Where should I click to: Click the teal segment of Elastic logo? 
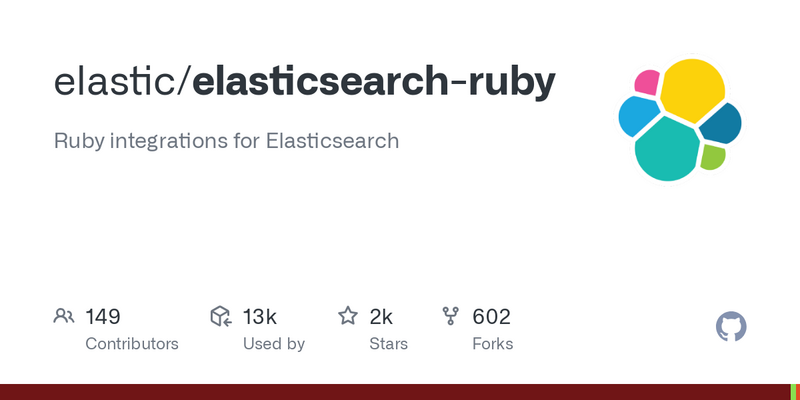pos(666,149)
